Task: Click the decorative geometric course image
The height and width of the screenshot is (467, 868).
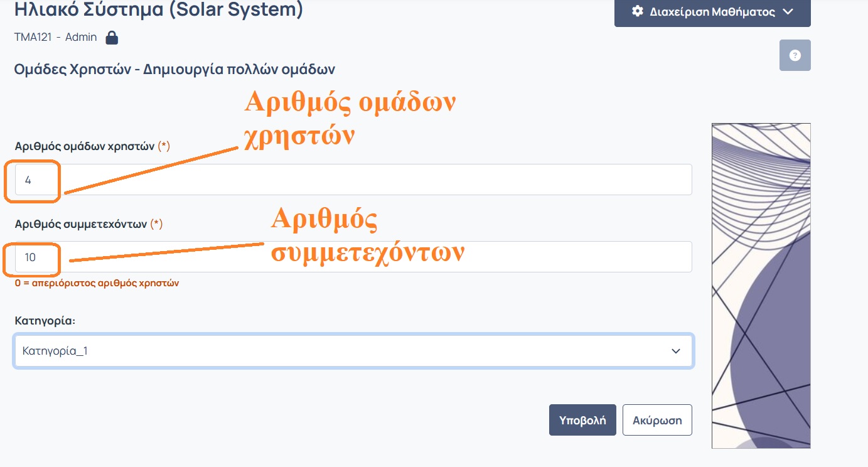Action: tap(761, 286)
